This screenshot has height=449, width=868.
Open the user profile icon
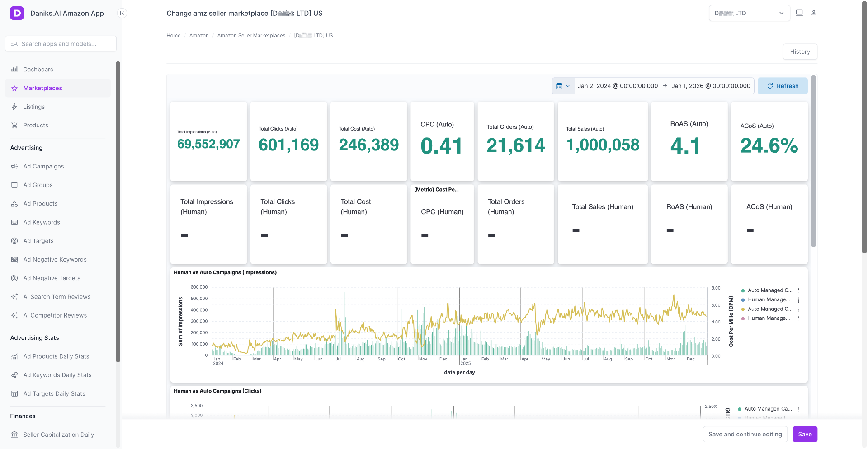click(x=814, y=13)
